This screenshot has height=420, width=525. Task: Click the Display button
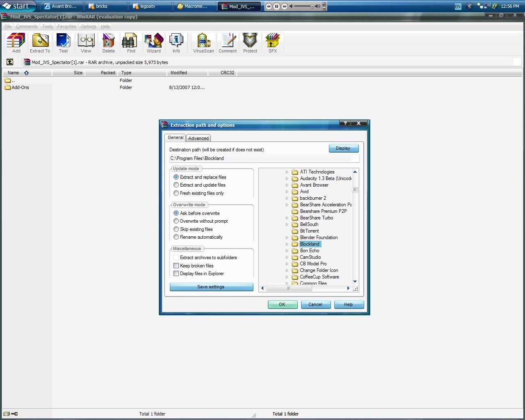coord(343,148)
